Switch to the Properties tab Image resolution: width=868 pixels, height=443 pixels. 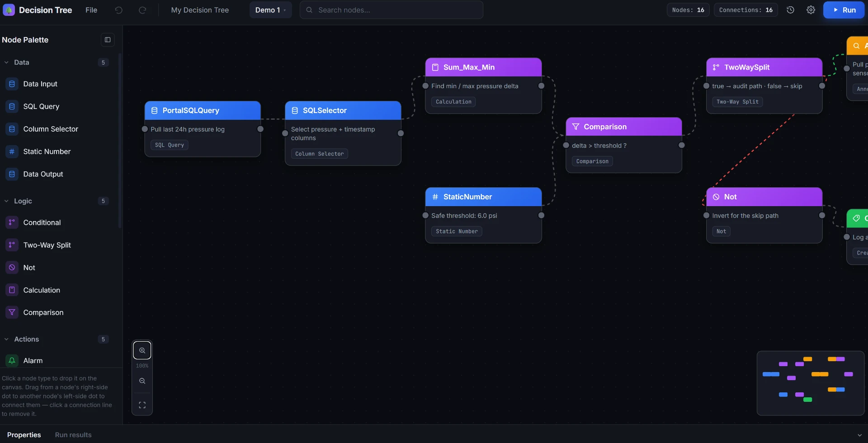pyautogui.click(x=24, y=435)
